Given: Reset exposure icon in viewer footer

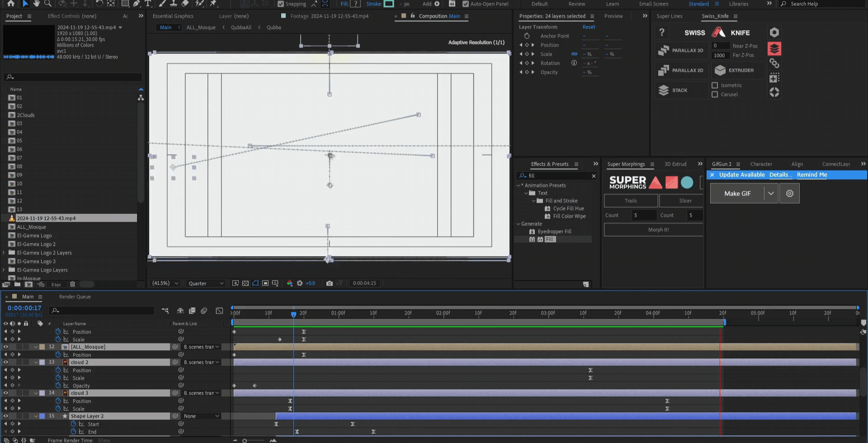Looking at the screenshot, I should pos(299,283).
